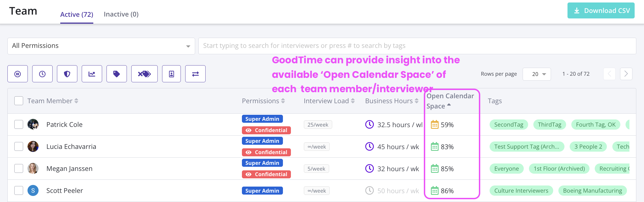This screenshot has width=644, height=202.
Task: Click the pause icon toolbar button
Action: click(x=18, y=74)
